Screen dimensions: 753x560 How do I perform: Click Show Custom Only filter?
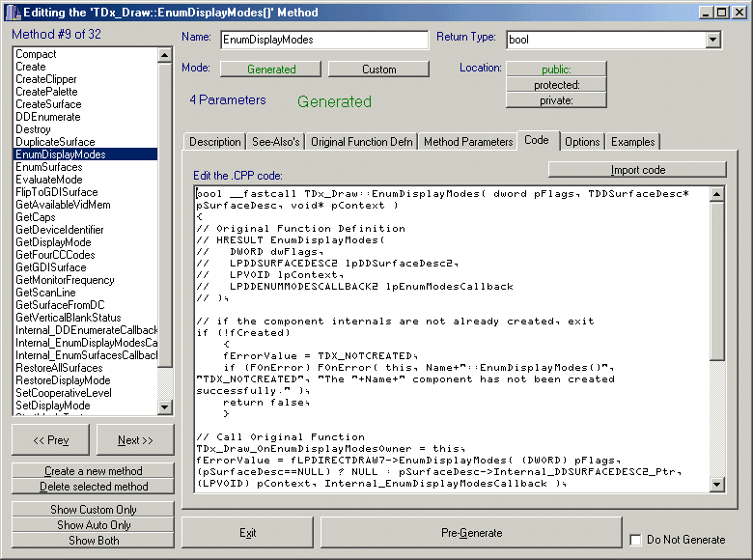(94, 509)
